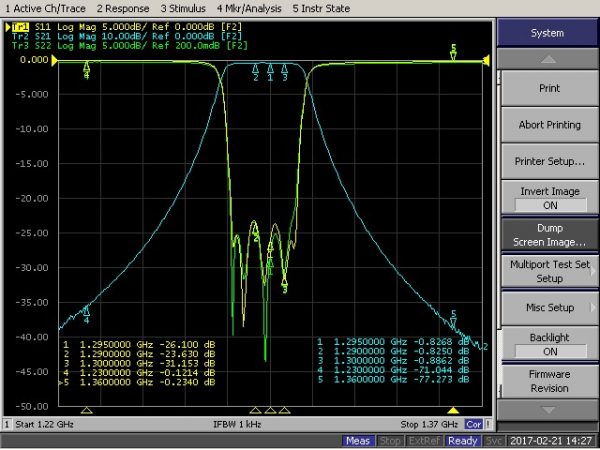Image resolution: width=600 pixels, height=450 pixels.
Task: Click yellow marker row 1.2950000 GHz -26.100 dB
Action: (139, 344)
